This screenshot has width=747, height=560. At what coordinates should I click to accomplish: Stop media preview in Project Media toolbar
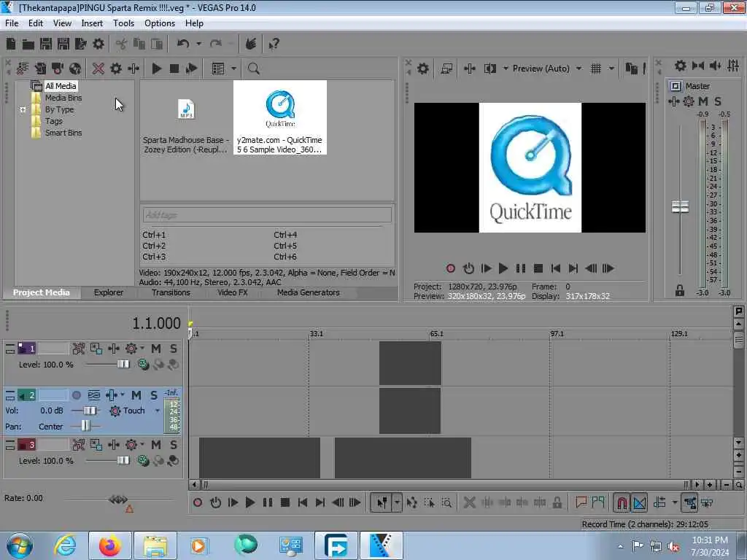pyautogui.click(x=174, y=69)
